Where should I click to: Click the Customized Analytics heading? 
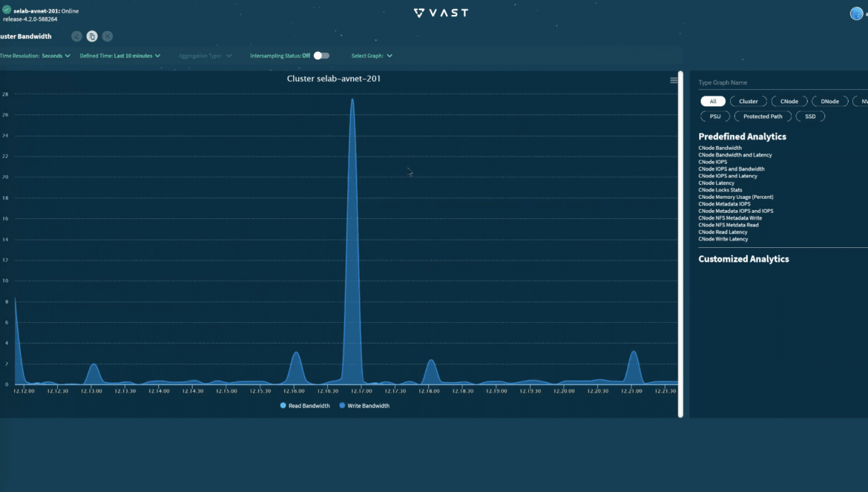point(743,259)
